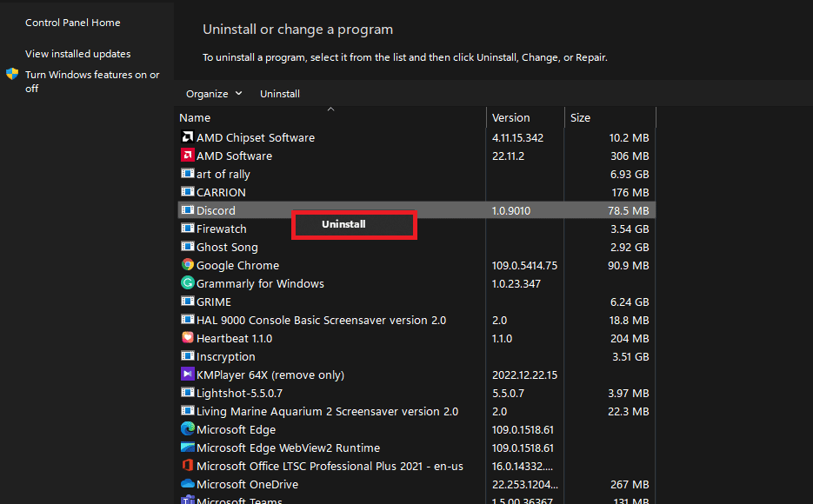The height and width of the screenshot is (504, 813).
Task: Click the purple KMPlayer icon
Action: click(x=187, y=374)
